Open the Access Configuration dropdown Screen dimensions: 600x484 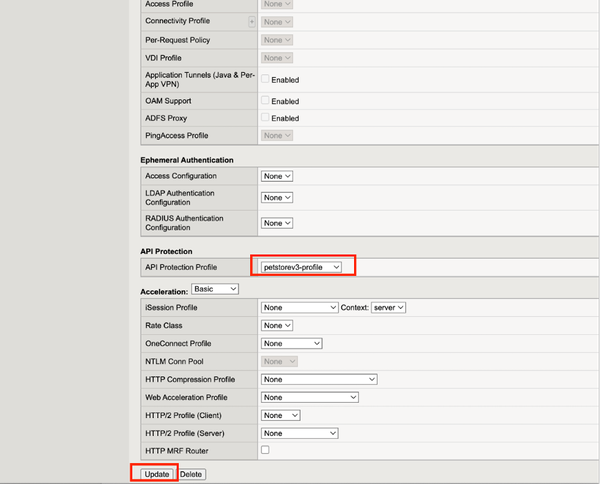[x=277, y=176]
